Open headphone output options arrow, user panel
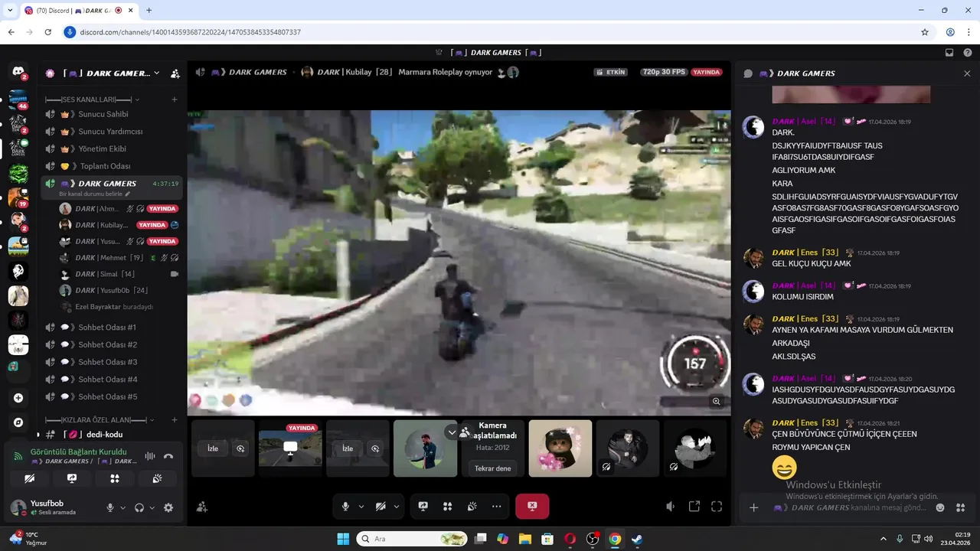This screenshot has width=980, height=551. 152,507
